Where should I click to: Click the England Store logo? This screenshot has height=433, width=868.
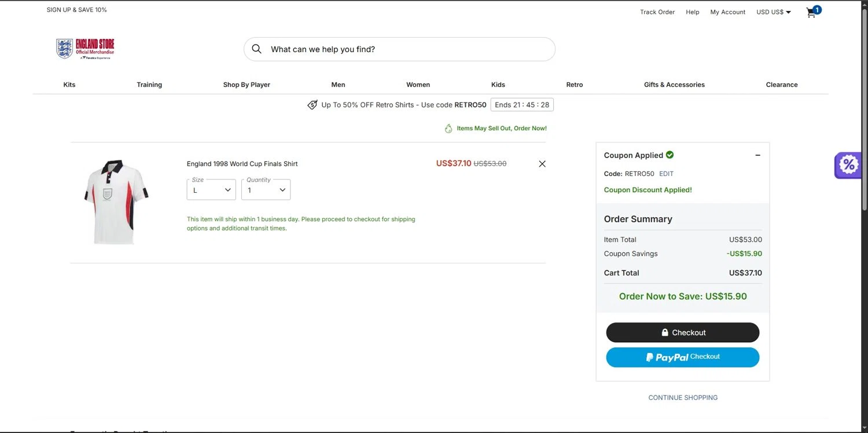coord(85,49)
